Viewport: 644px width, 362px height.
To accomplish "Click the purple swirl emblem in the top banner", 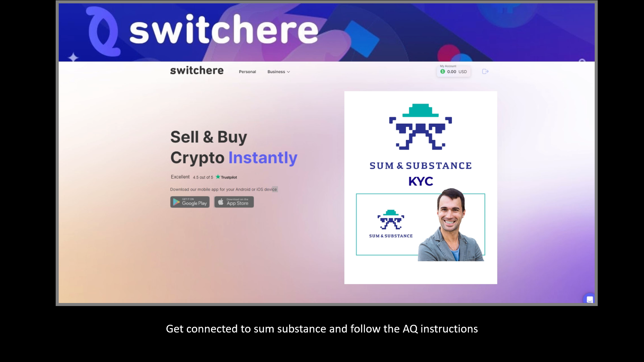I will click(103, 31).
